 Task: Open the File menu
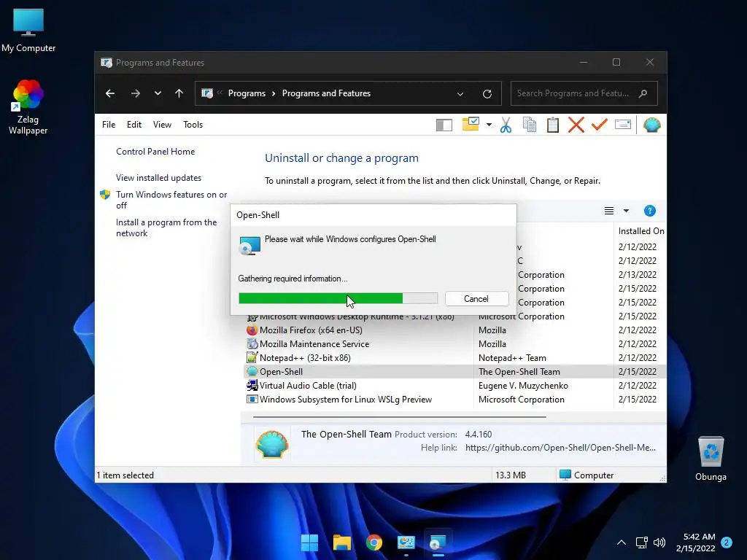coord(109,124)
